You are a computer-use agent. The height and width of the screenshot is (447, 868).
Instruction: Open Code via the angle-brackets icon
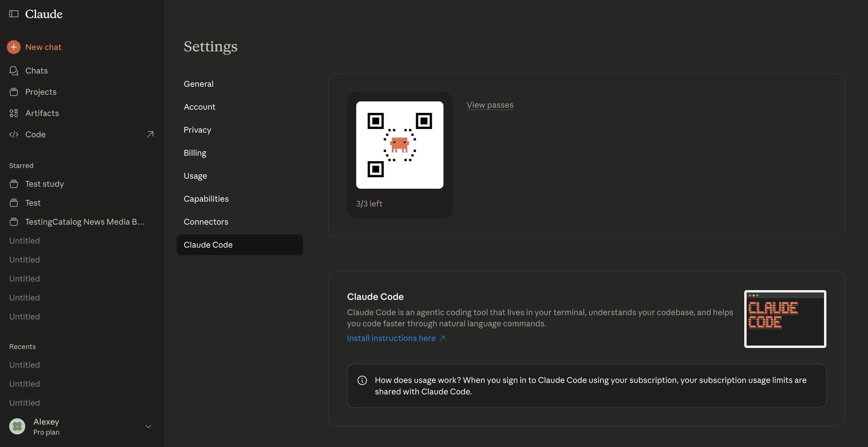click(14, 134)
